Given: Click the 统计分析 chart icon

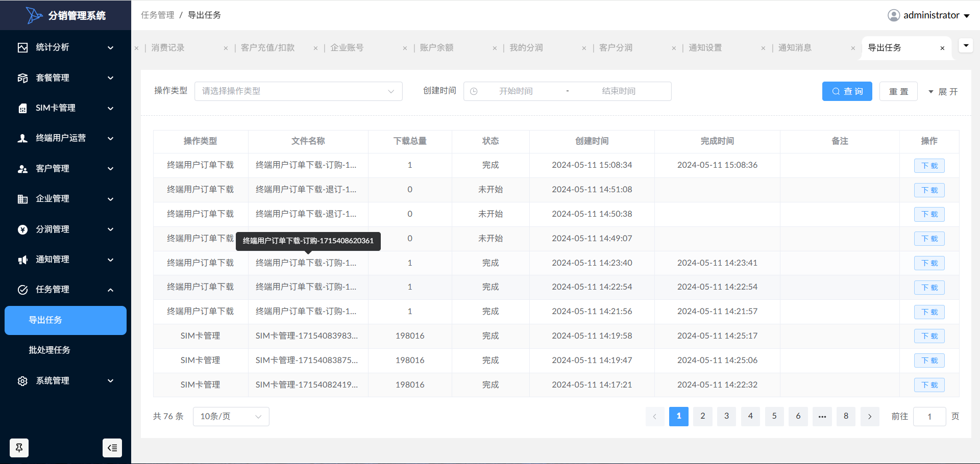Looking at the screenshot, I should pyautogui.click(x=22, y=47).
